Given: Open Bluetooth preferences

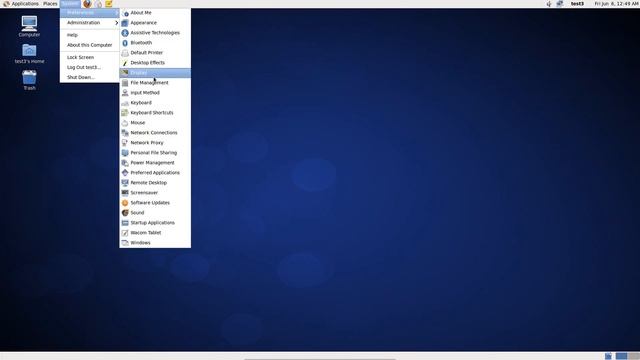Looking at the screenshot, I should click(155, 43).
